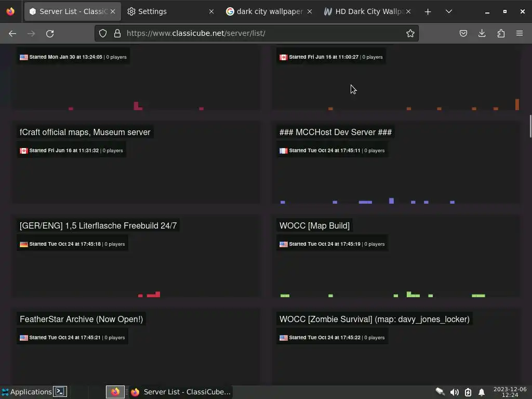
Task: Click 'Started Tue Oct 24 at 17:45:22' text
Action: (x=324, y=338)
